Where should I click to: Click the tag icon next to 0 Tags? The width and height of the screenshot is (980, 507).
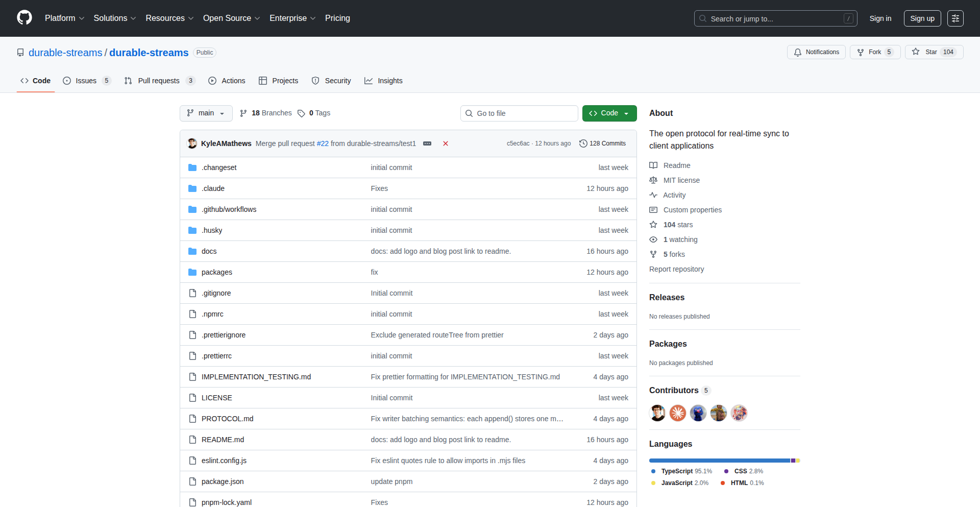click(x=301, y=113)
